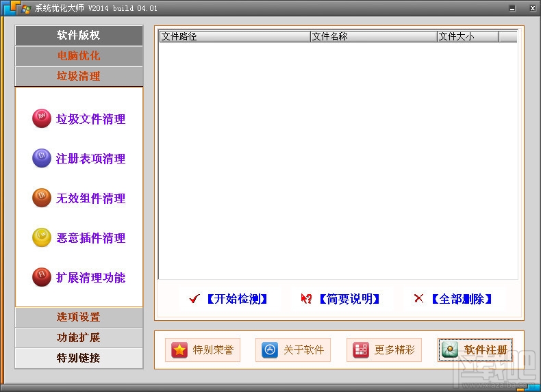Open the 选项设置 section

coord(79,317)
